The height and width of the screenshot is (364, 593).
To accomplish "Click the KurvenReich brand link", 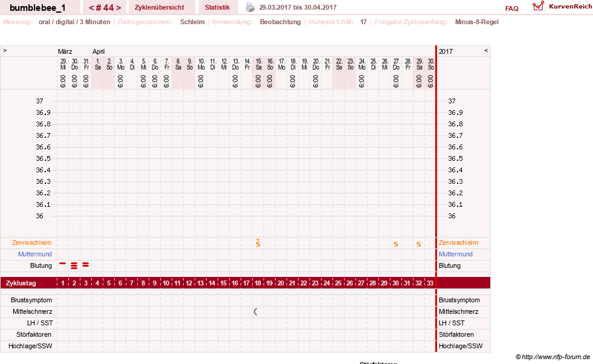I will click(x=570, y=7).
